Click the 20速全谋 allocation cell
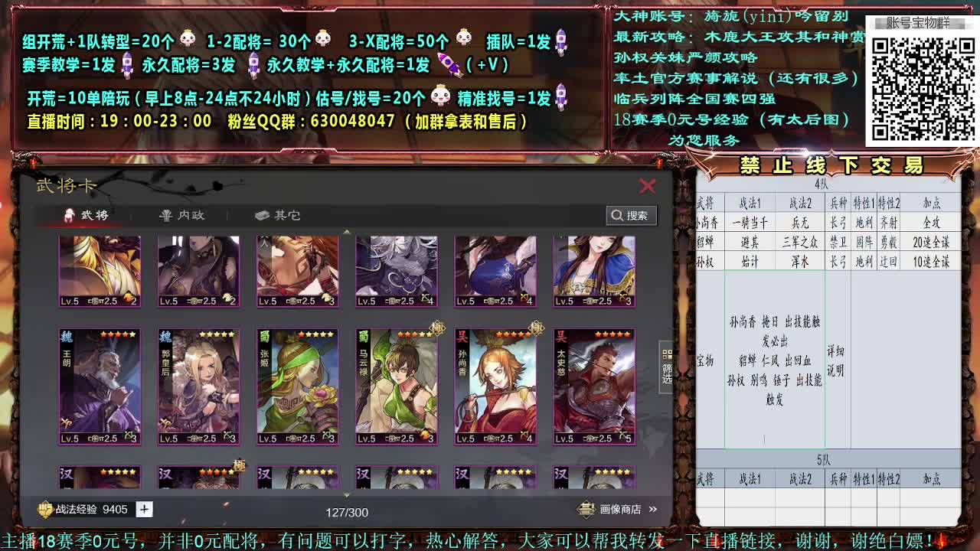The width and height of the screenshot is (980, 551). (x=931, y=242)
